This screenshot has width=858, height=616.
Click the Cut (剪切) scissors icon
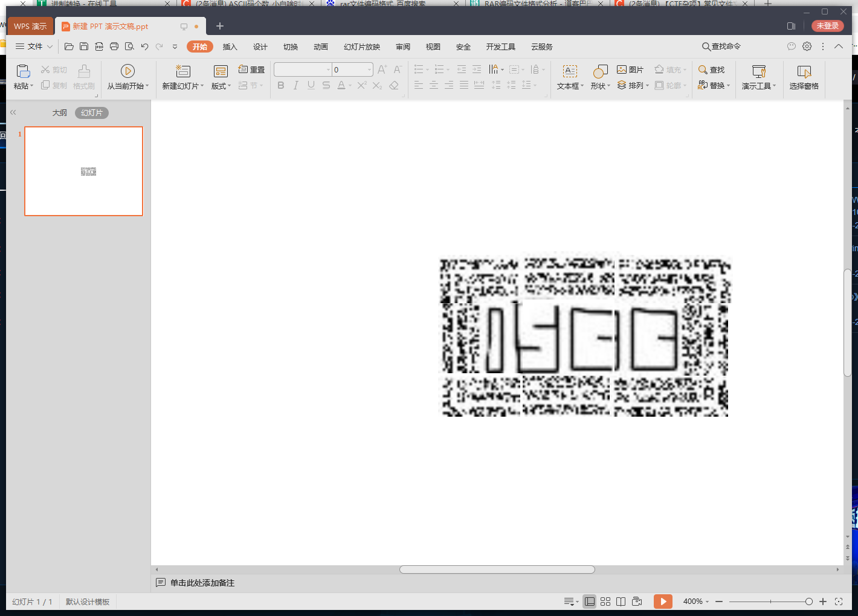[45, 70]
